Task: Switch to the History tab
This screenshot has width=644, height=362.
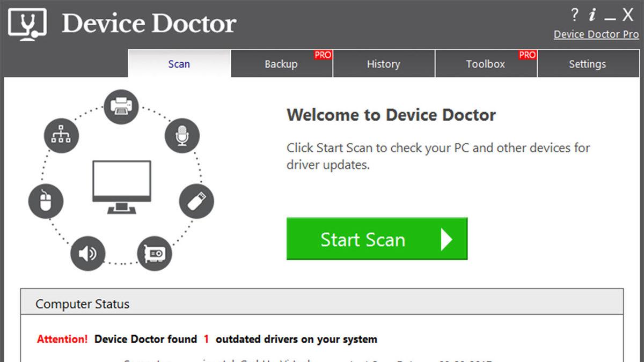Action: pyautogui.click(x=383, y=64)
